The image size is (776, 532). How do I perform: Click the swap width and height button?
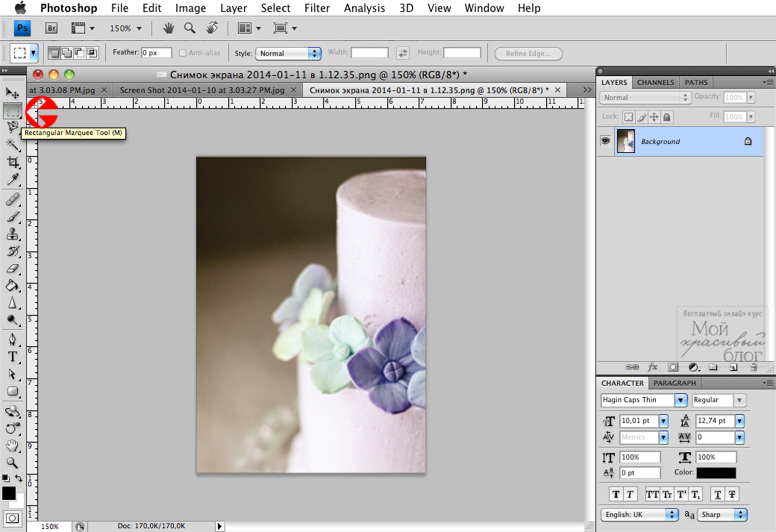click(x=403, y=53)
